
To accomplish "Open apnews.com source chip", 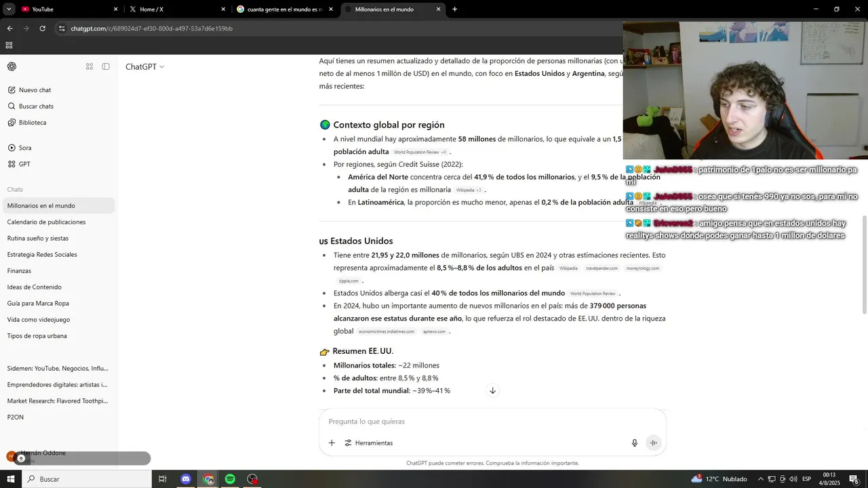I will click(434, 331).
